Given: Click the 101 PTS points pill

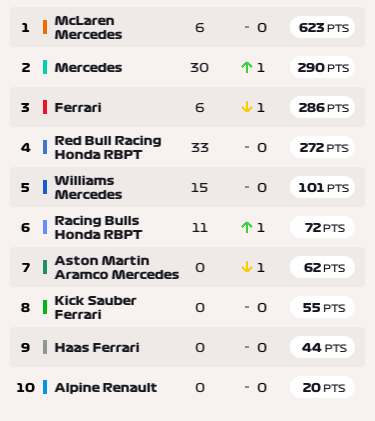Looking at the screenshot, I should tap(322, 187).
